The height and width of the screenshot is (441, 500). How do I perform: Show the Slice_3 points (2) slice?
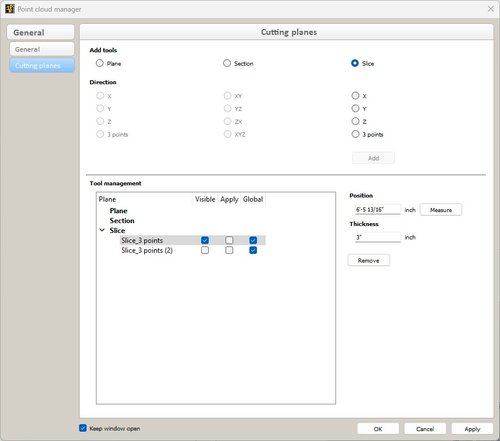tap(205, 250)
